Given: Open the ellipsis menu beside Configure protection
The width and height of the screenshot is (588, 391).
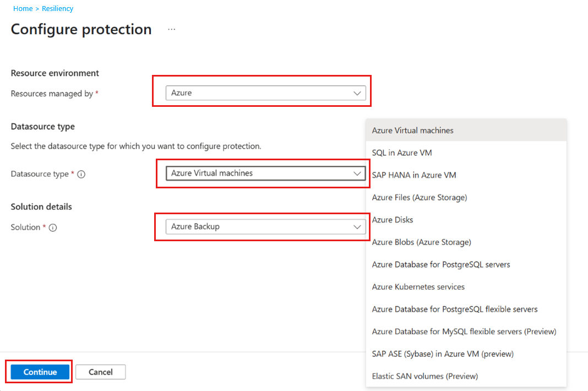Looking at the screenshot, I should click(171, 29).
